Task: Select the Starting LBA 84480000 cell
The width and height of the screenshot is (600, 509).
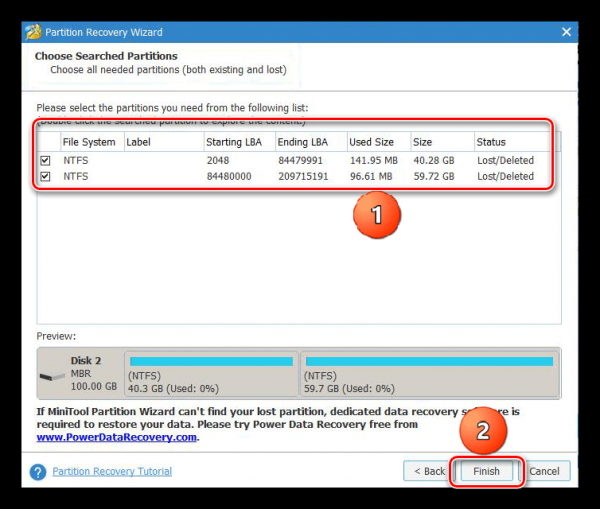Action: tap(229, 176)
